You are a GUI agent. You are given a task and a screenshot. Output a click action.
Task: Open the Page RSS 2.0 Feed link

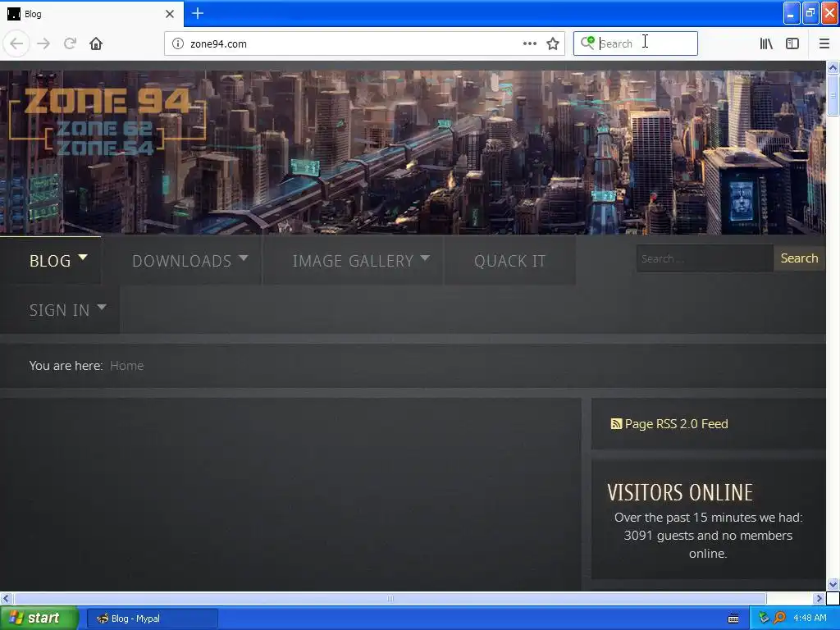[x=676, y=424]
